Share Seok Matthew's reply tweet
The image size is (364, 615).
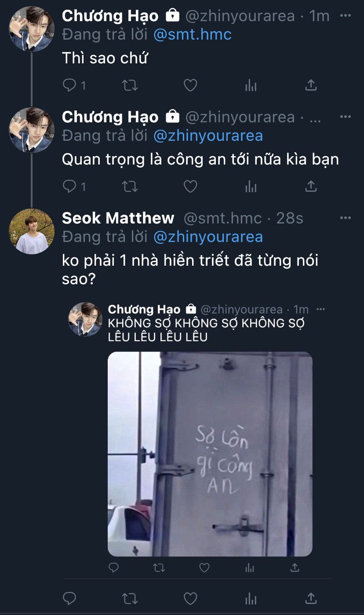tap(311, 598)
